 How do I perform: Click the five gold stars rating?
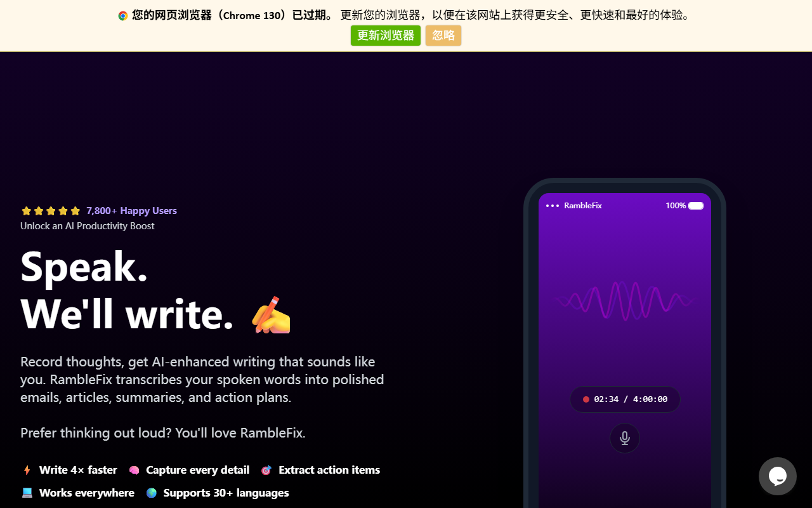click(51, 211)
